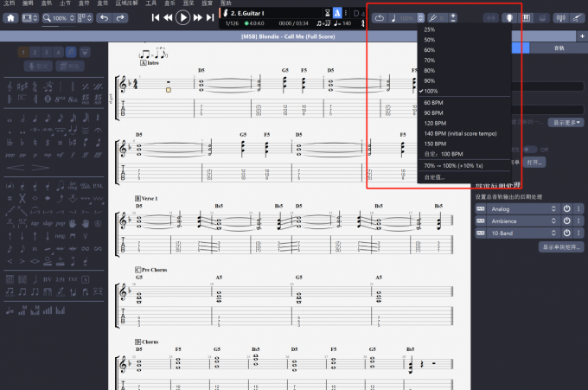Viewport: 588px width, 390px height.
Task: Click the 打开... button
Action: point(534,162)
